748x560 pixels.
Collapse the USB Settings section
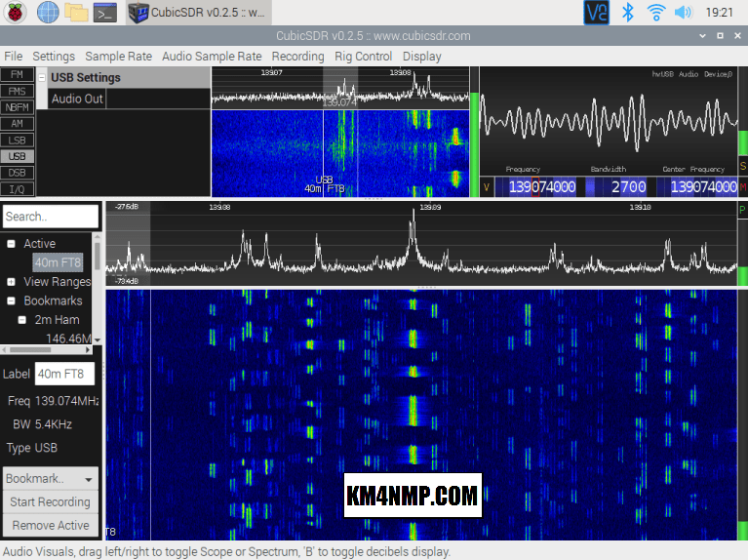42,78
